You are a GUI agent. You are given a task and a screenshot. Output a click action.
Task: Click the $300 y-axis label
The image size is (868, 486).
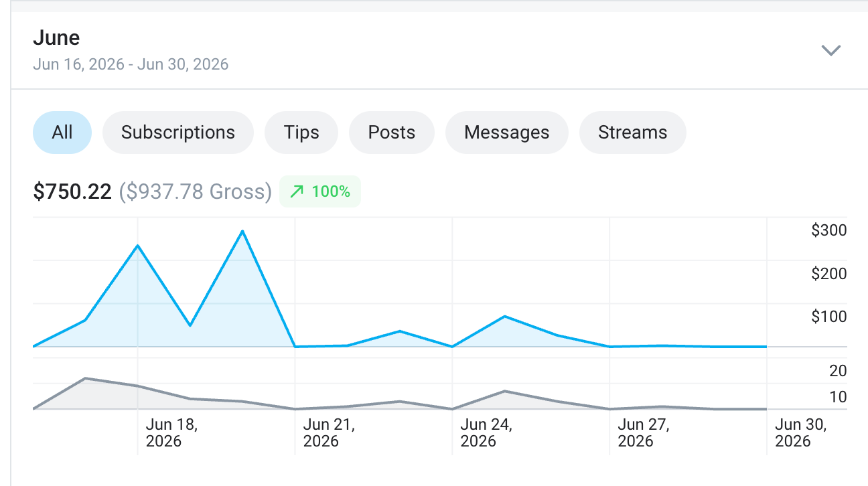click(829, 230)
